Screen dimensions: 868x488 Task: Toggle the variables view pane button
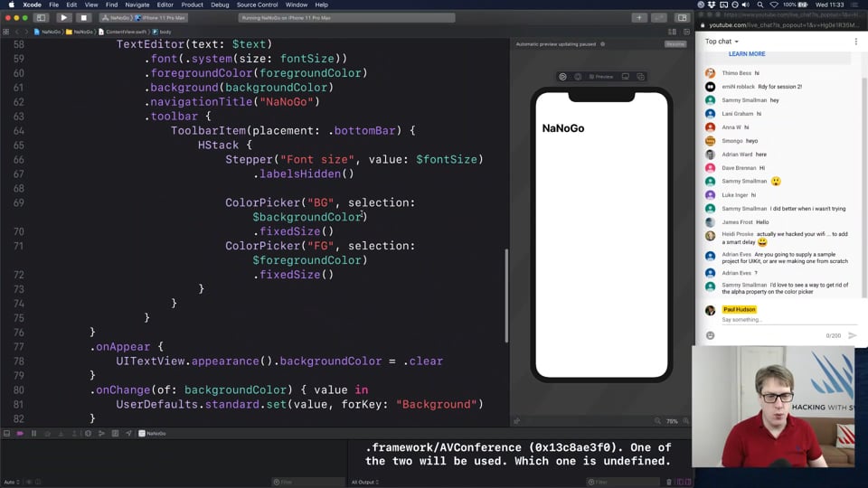[x=680, y=482]
